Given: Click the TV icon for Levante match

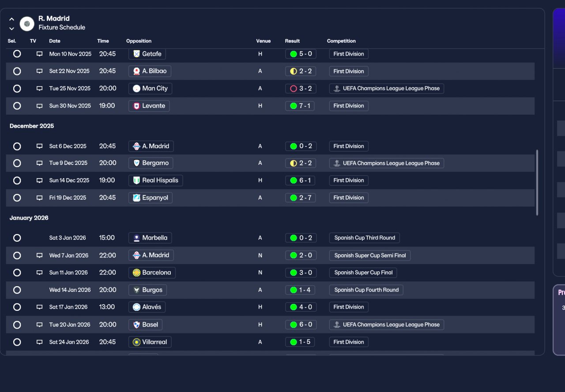Looking at the screenshot, I should [39, 106].
